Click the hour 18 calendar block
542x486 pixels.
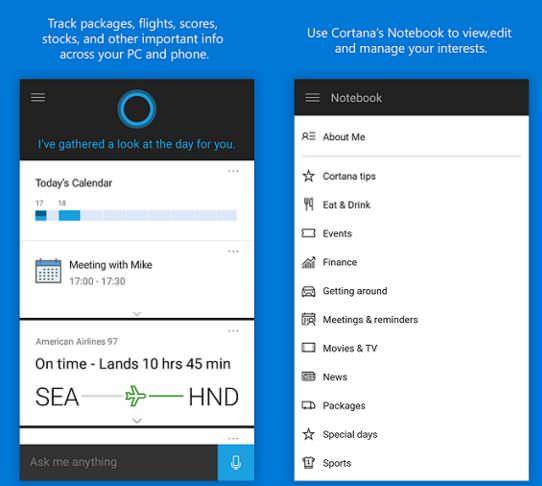69,215
